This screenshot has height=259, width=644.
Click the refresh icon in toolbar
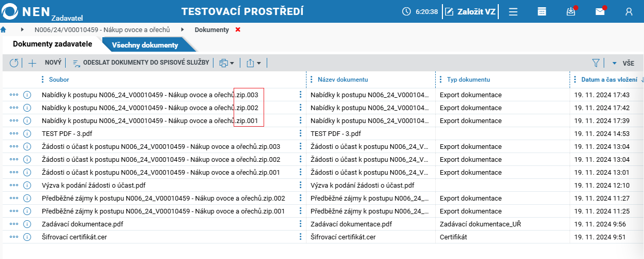(x=14, y=63)
